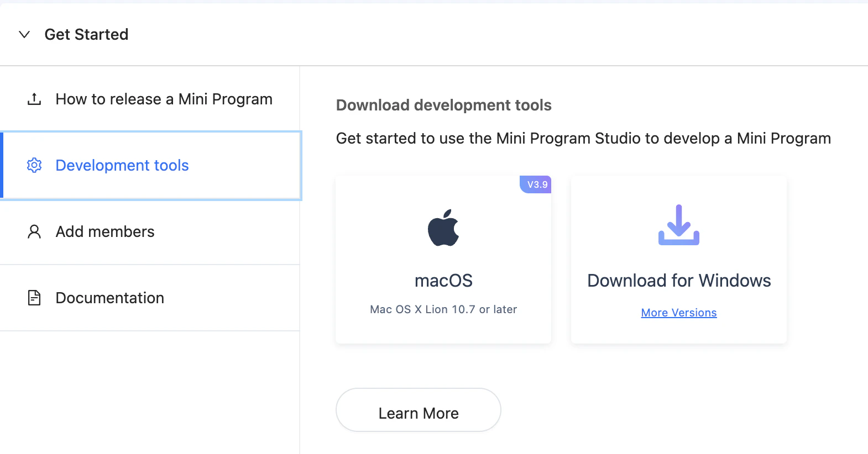This screenshot has width=868, height=454.
Task: Click the Get started to use description
Action: click(583, 138)
